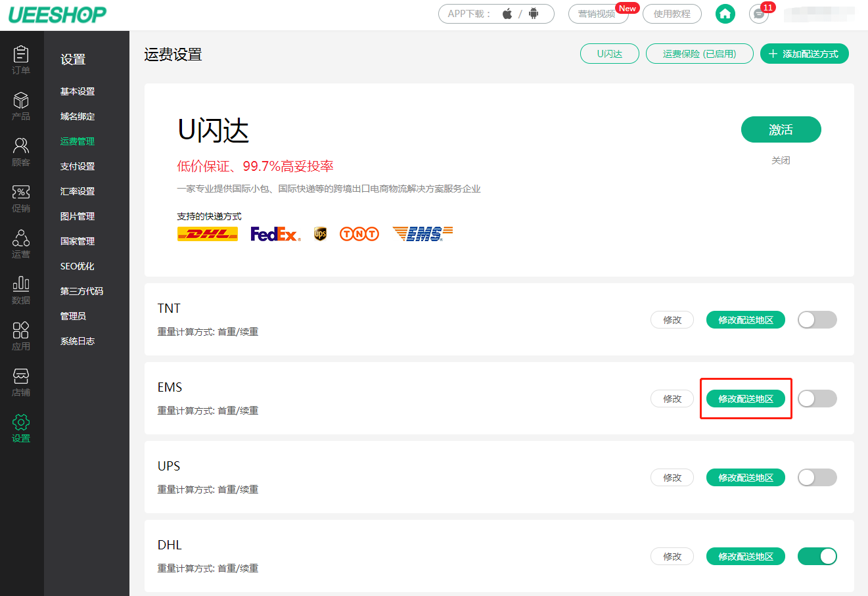Screen dimensions: 868x596
Task: Click the 运费设置 page title
Action: coord(173,55)
